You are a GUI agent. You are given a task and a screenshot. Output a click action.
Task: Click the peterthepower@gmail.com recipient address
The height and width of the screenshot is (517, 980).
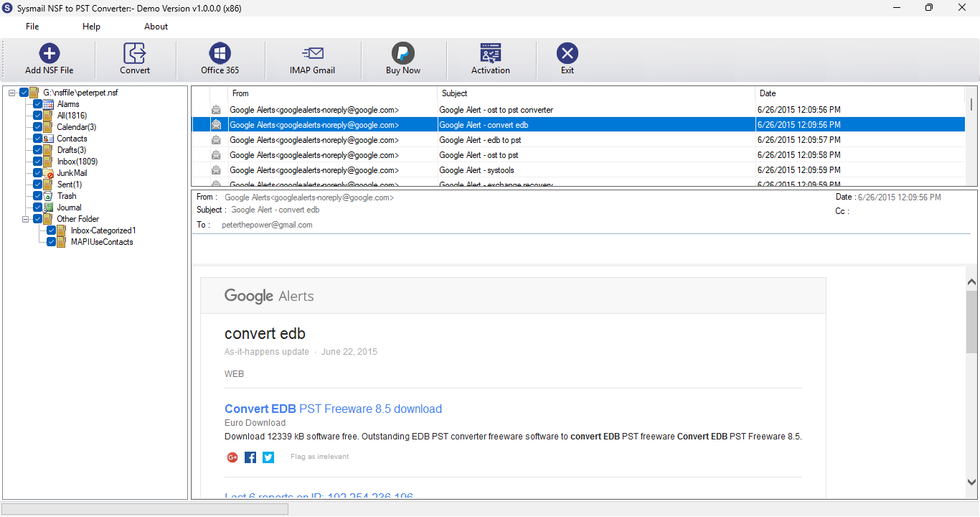pyautogui.click(x=267, y=225)
